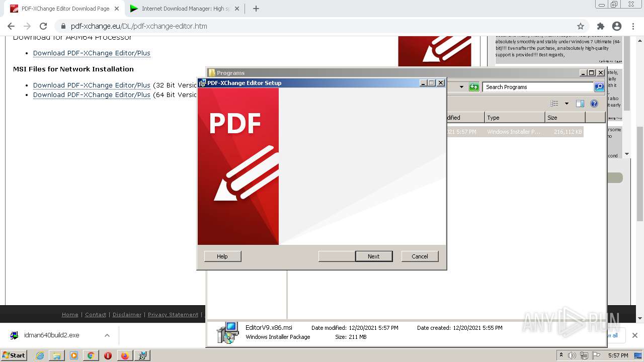Click the 5:57 PM taskbar clock
The image size is (644, 362).
point(618,355)
